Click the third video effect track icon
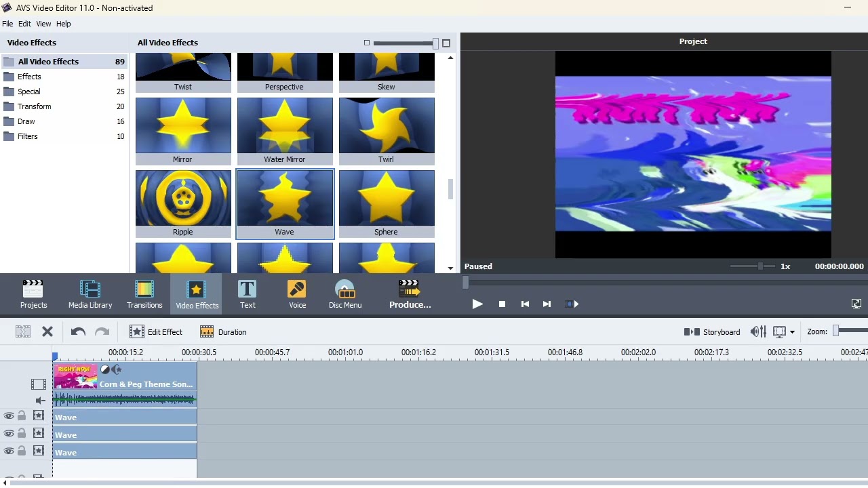 click(39, 451)
